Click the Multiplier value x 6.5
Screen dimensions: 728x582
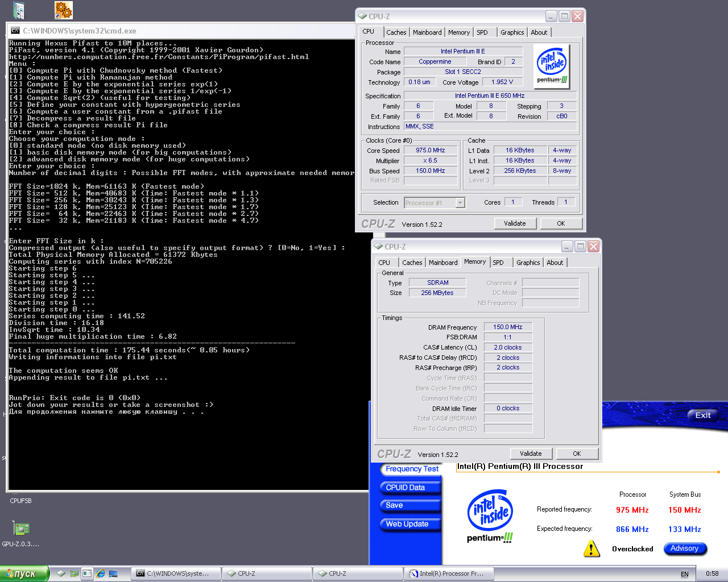[x=431, y=160]
